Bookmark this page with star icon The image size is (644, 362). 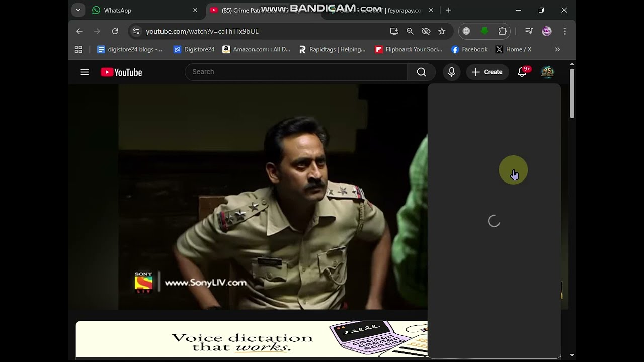coord(442,31)
